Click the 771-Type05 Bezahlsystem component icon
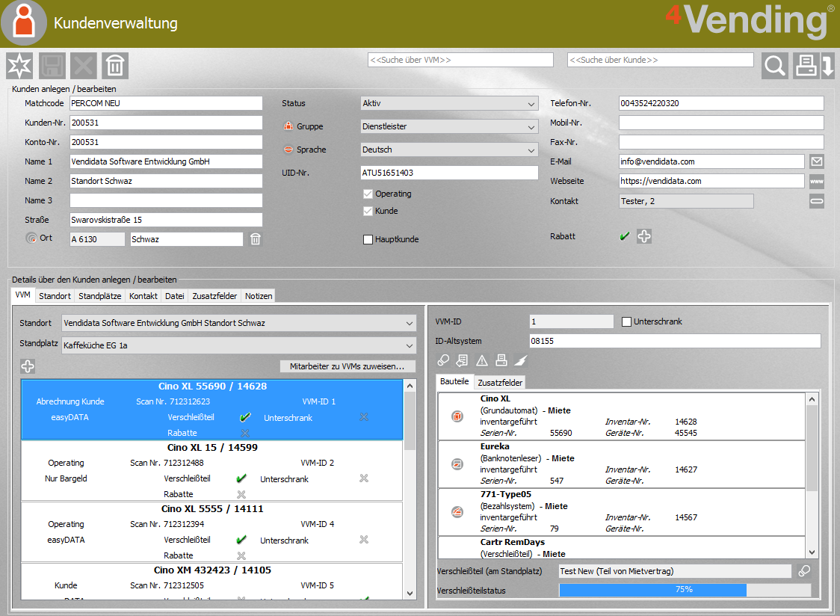 pos(457,512)
